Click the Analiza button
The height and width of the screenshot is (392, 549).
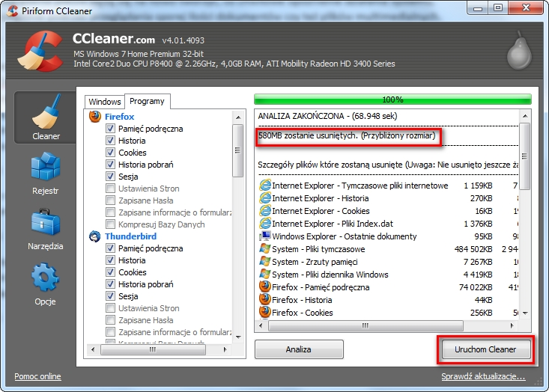299,349
